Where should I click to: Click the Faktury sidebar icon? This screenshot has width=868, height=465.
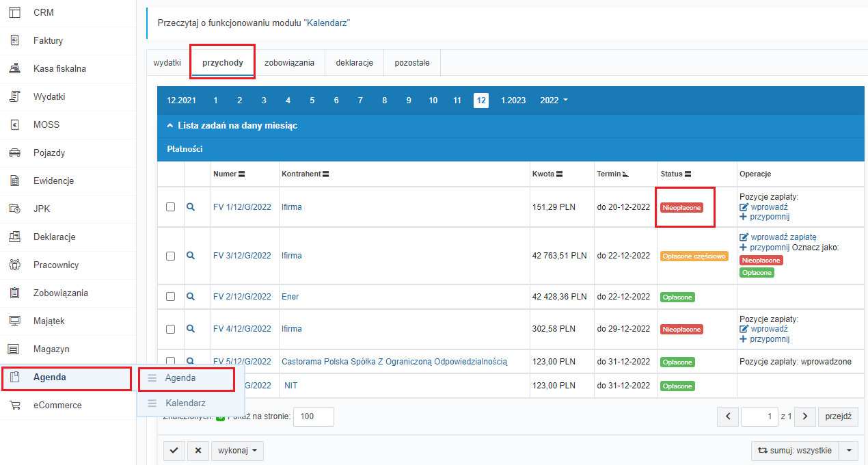click(x=14, y=40)
